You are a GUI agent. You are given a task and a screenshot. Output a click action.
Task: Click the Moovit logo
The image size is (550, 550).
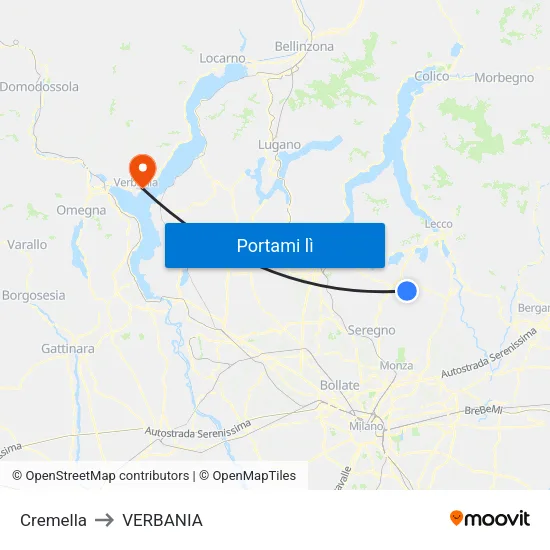[x=490, y=519]
